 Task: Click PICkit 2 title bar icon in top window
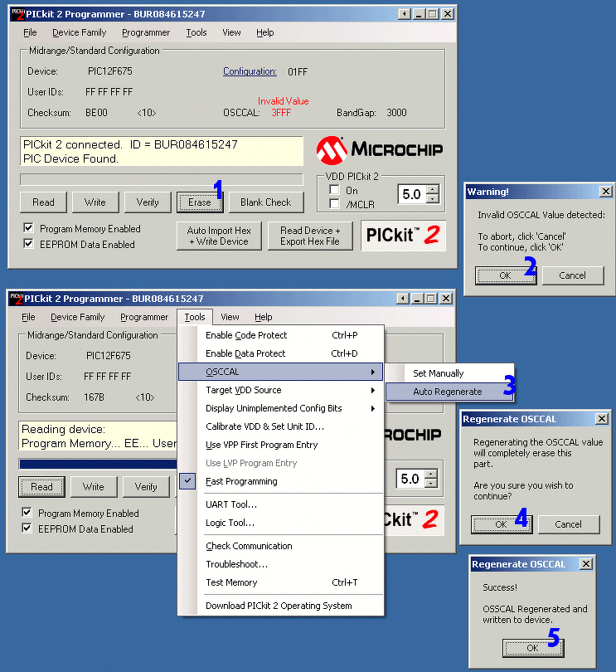17,14
